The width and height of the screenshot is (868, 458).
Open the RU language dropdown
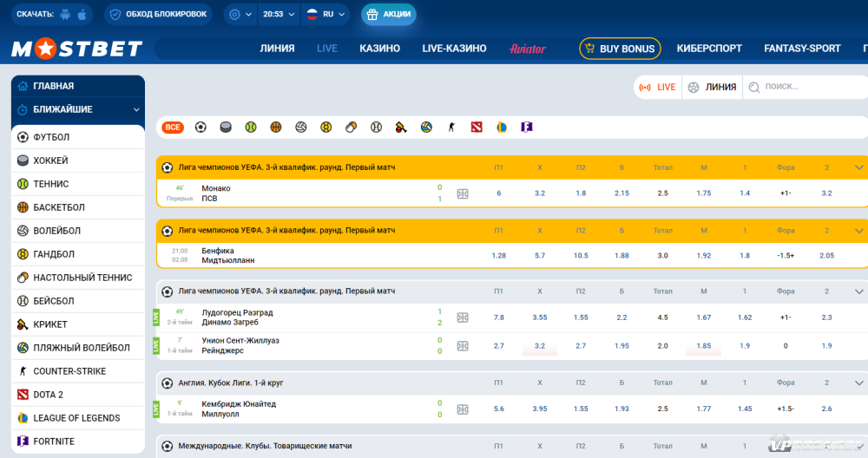point(325,15)
